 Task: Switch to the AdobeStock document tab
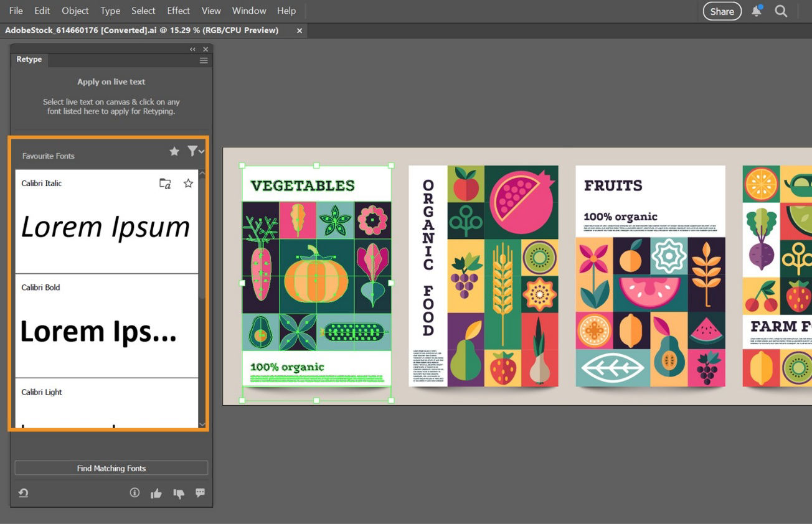pyautogui.click(x=142, y=30)
